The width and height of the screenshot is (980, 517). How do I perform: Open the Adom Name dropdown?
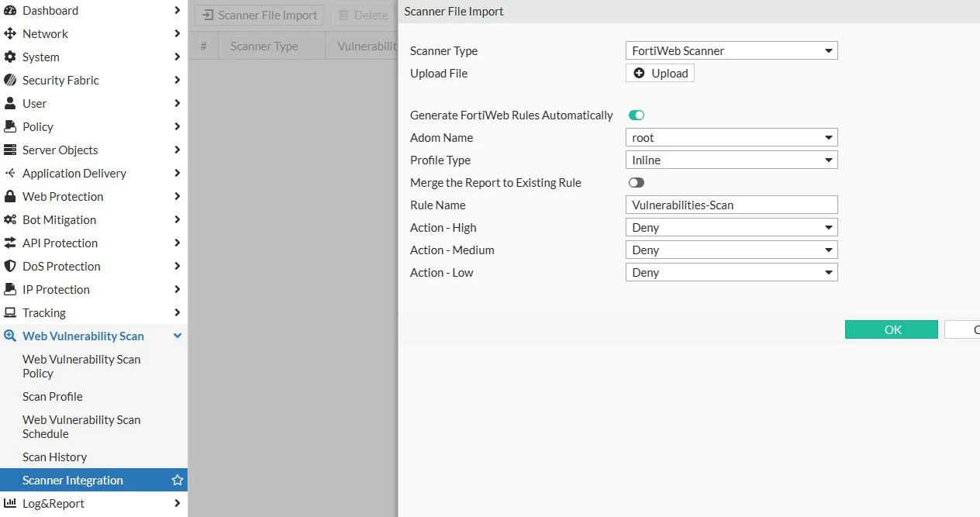click(x=731, y=138)
